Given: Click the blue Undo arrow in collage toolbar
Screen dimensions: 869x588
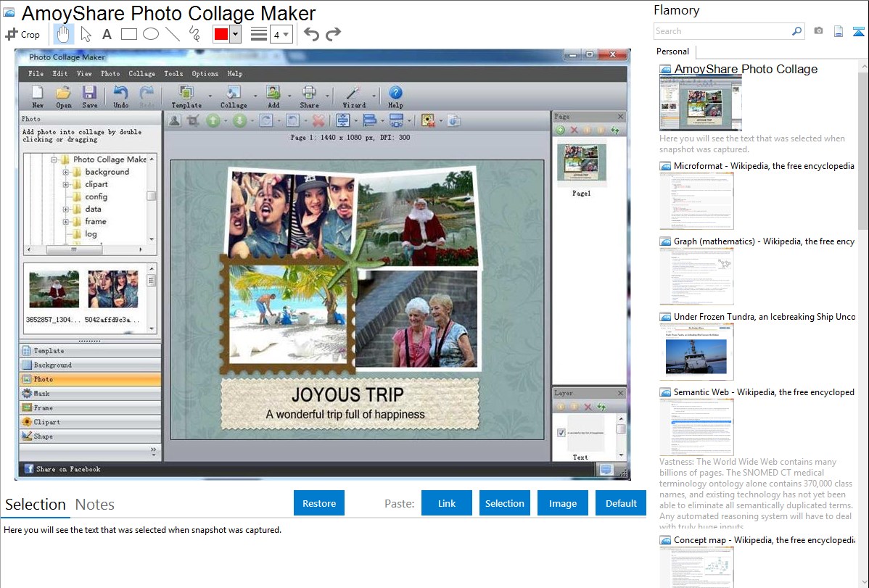Looking at the screenshot, I should tap(121, 96).
